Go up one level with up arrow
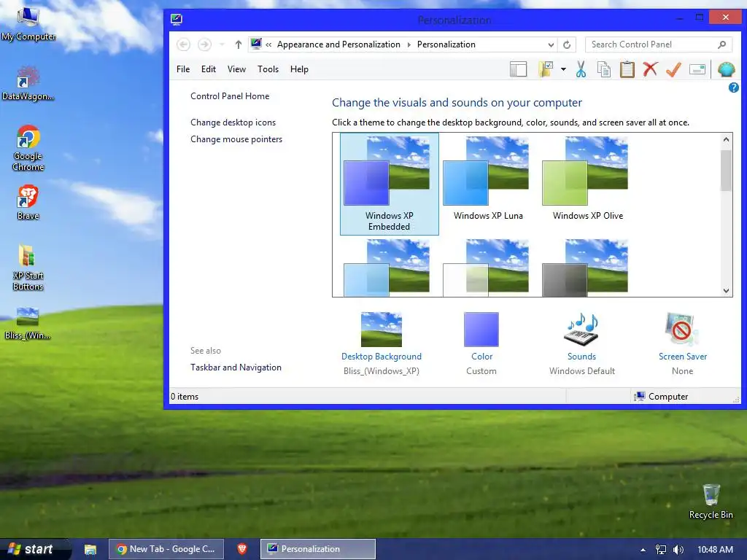 [x=239, y=44]
